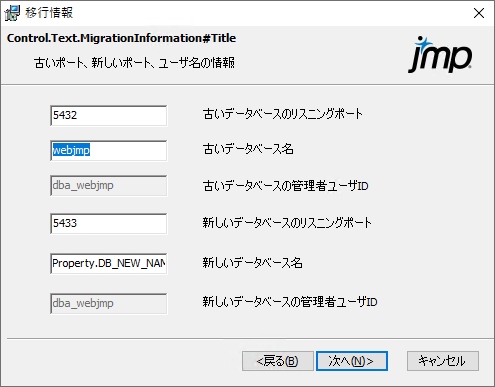The height and width of the screenshot is (387, 495).
Task: Click the disabled new database admin user ID field
Action: pos(109,304)
